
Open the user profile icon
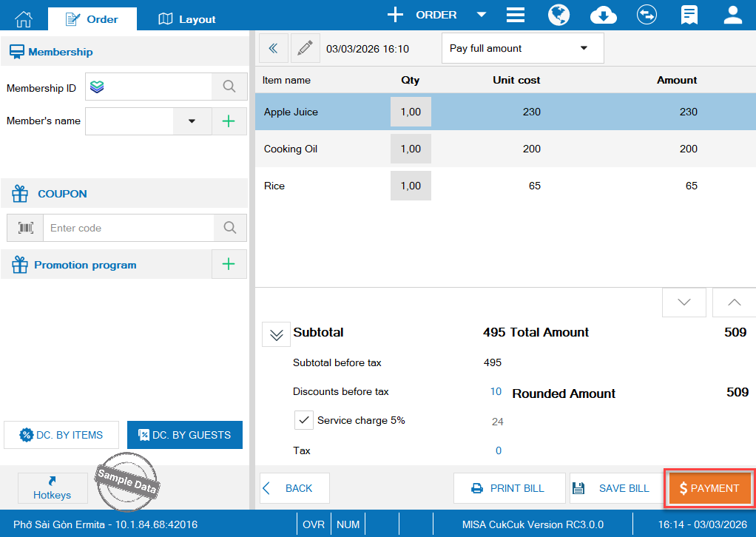click(x=732, y=15)
